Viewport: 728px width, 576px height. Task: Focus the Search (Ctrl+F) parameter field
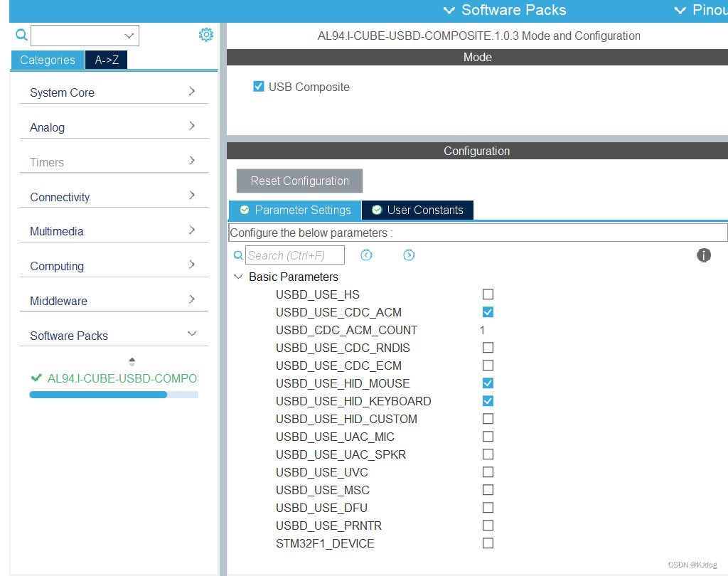(295, 255)
